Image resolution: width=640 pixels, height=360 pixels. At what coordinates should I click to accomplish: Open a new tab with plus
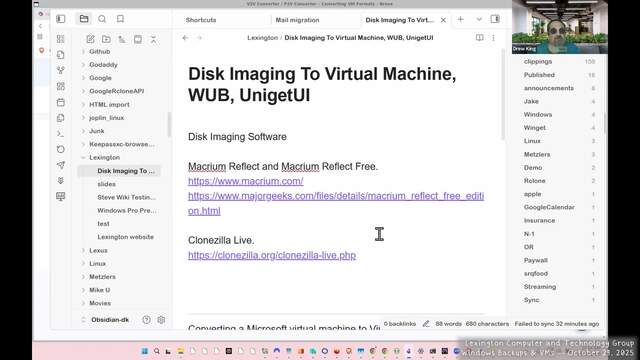[460, 19]
